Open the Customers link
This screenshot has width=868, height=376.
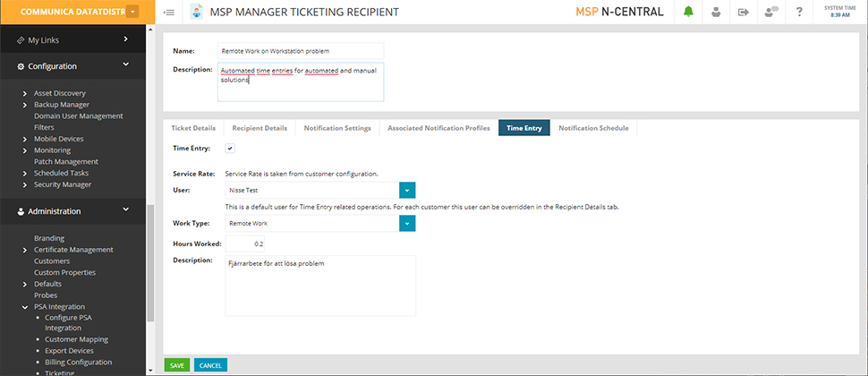click(x=52, y=261)
